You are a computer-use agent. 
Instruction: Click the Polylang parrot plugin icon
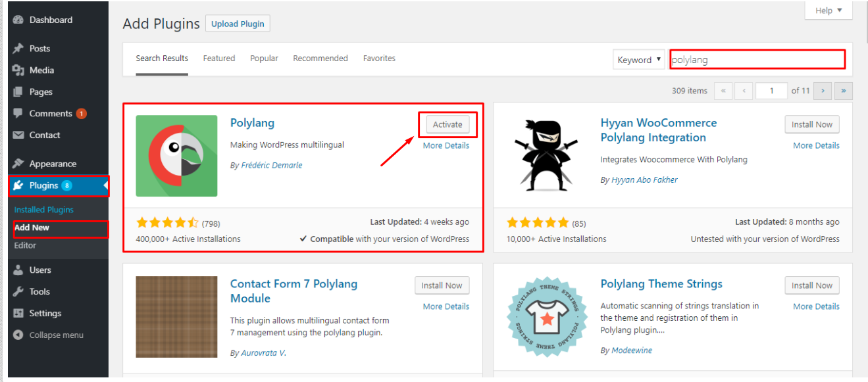176,156
